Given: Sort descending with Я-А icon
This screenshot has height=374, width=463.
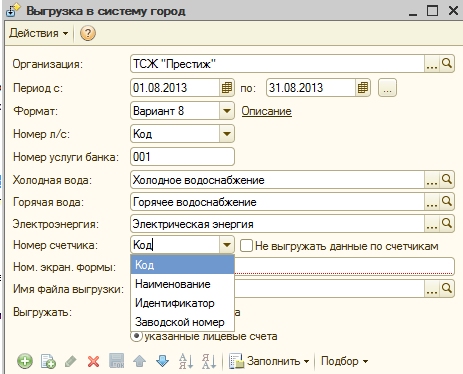Looking at the screenshot, I should coord(209,361).
